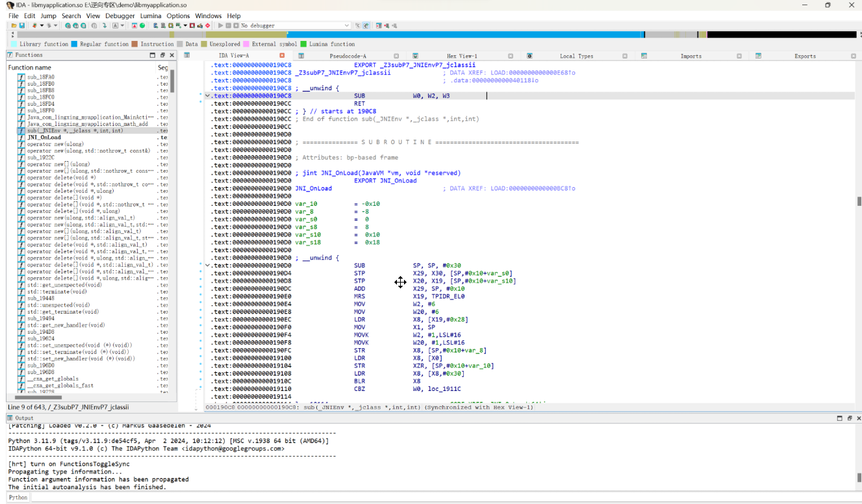Switch to the Hex View-1 tab

[462, 56]
